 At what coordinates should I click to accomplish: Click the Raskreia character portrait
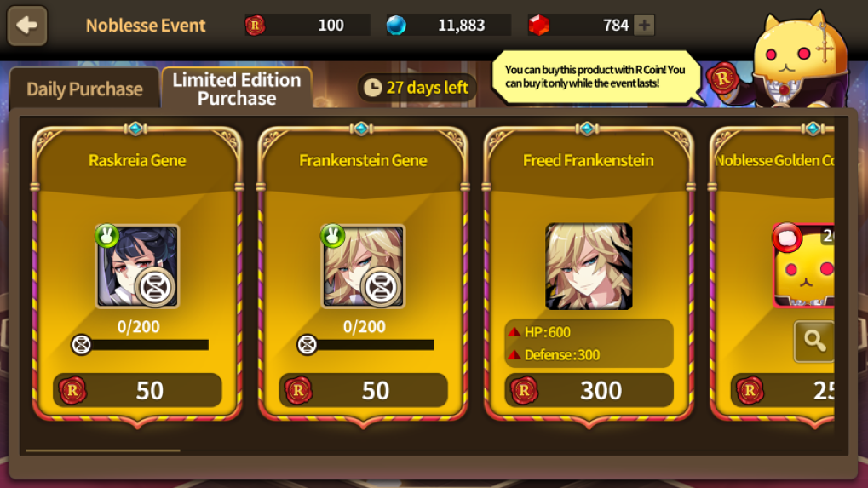(137, 266)
